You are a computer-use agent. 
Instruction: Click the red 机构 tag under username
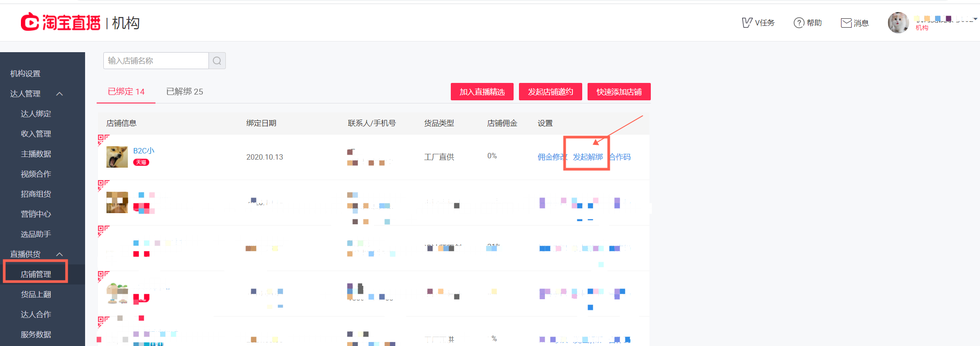point(922,28)
